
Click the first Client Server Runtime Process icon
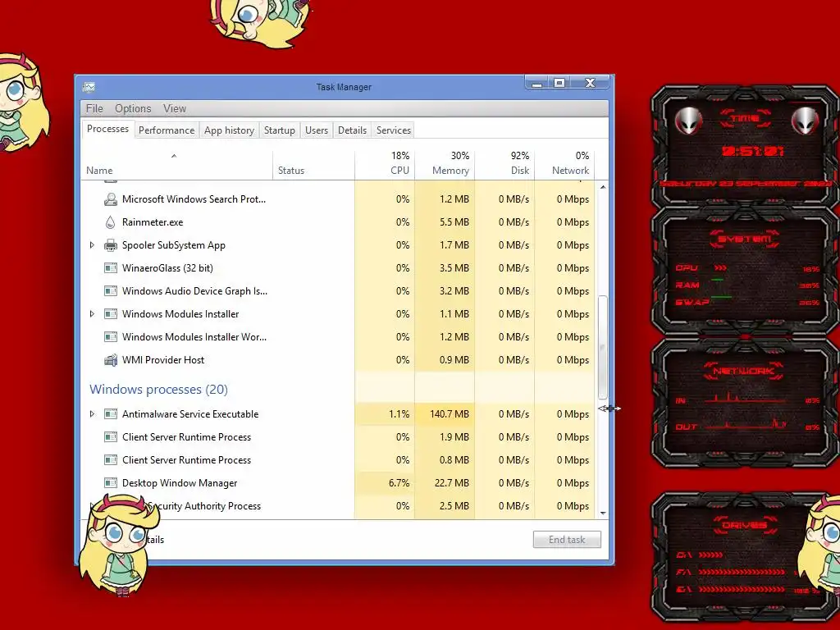[111, 437]
